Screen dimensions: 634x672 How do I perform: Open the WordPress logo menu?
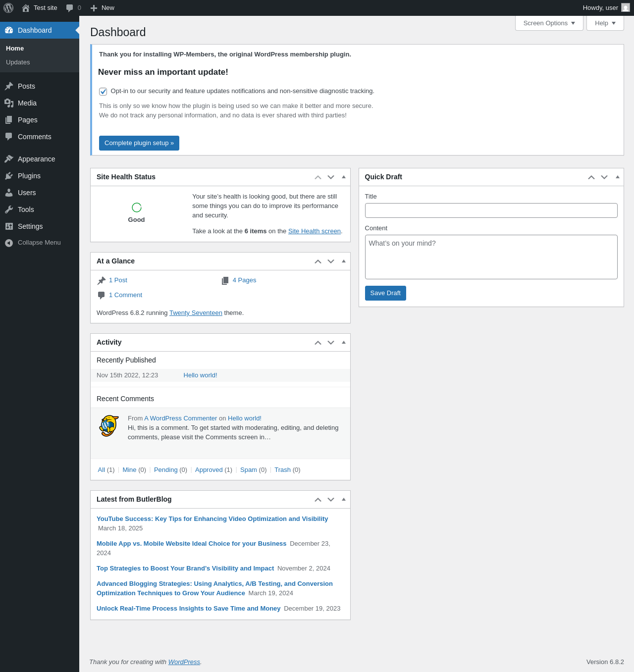[8, 8]
